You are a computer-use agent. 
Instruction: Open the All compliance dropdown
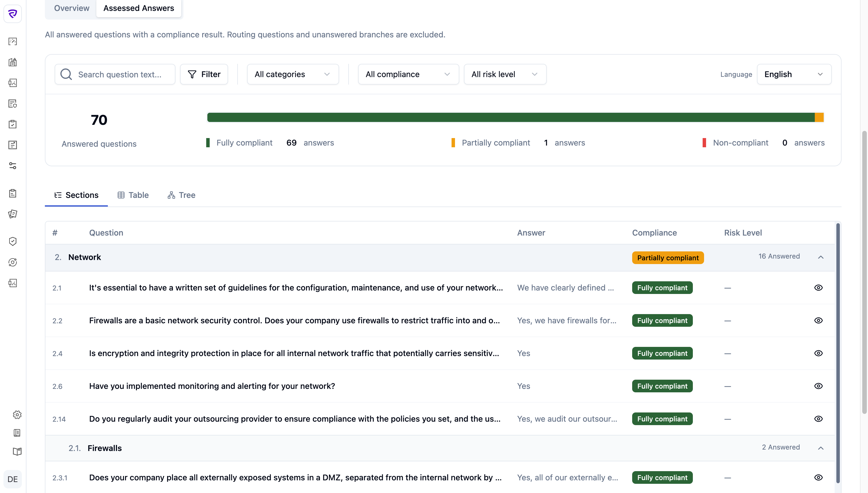(408, 74)
